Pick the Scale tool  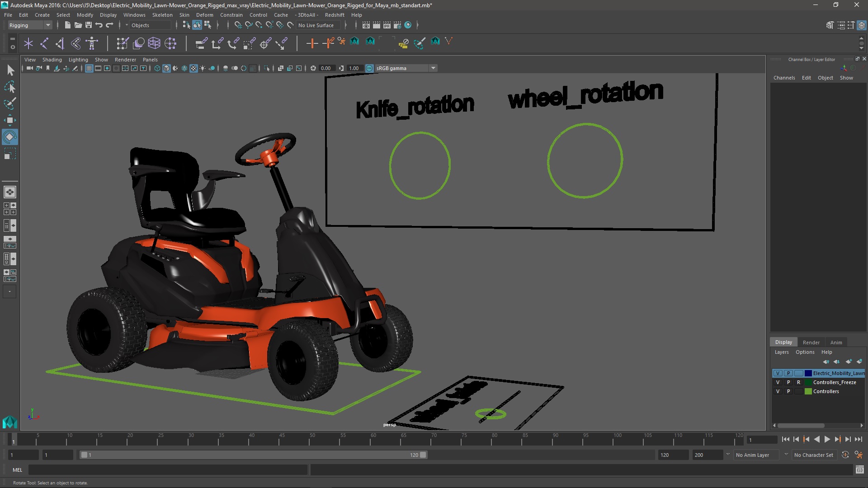(10, 154)
